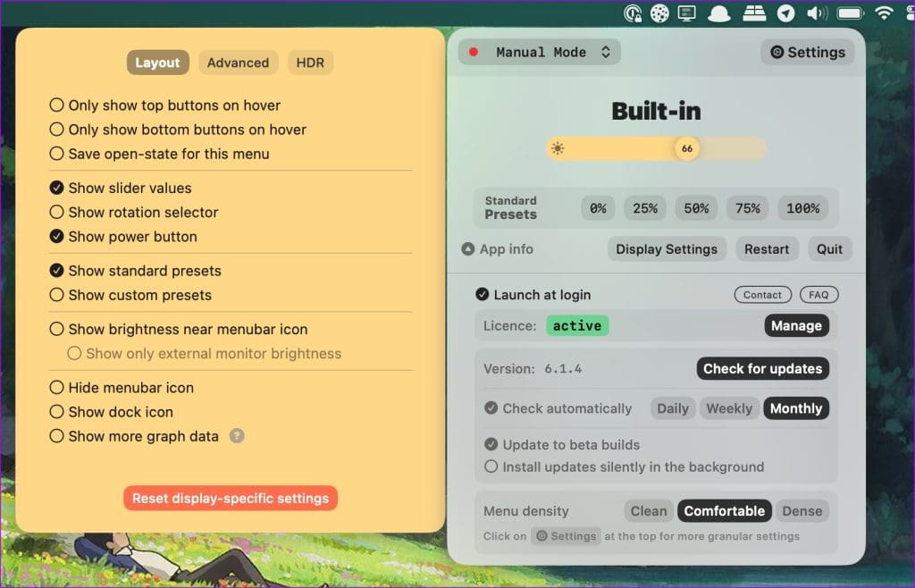
Task: Open the Advanced tab
Action: click(x=238, y=63)
